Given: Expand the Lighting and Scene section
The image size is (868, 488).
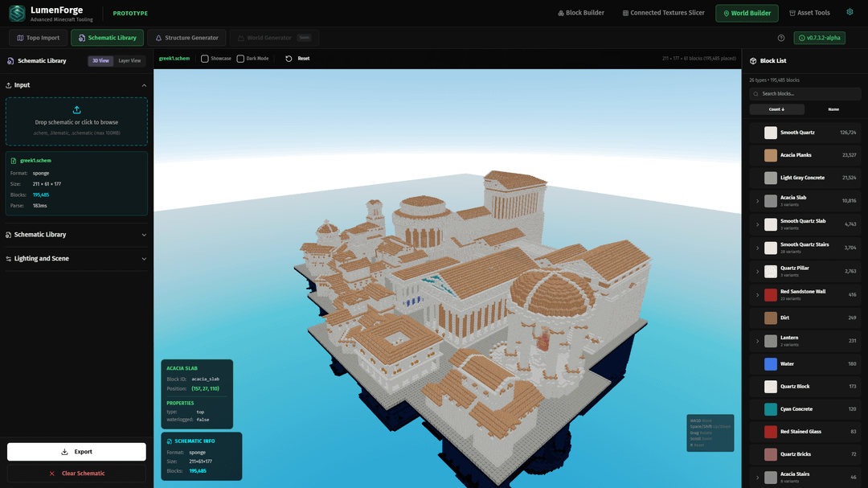Looking at the screenshot, I should pyautogui.click(x=144, y=259).
